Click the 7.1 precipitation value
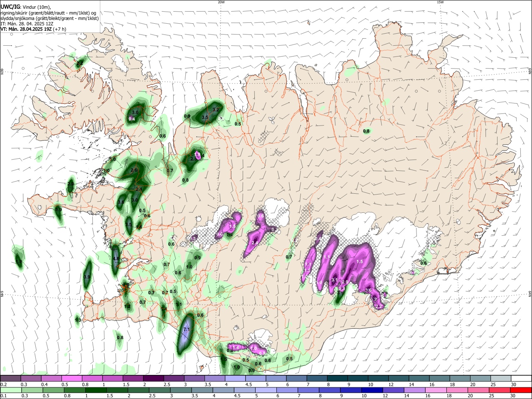532x399 pixels. point(186,329)
